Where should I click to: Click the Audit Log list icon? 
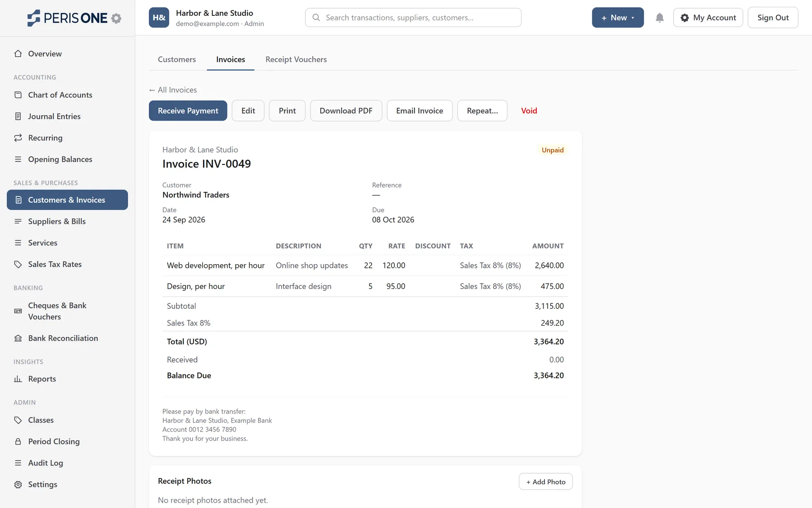click(x=18, y=463)
